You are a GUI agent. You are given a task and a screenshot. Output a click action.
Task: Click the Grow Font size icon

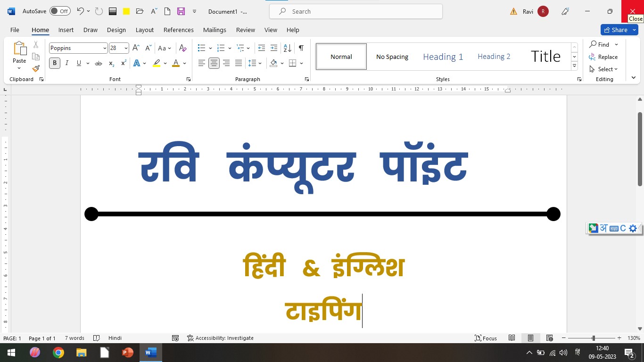click(x=136, y=48)
